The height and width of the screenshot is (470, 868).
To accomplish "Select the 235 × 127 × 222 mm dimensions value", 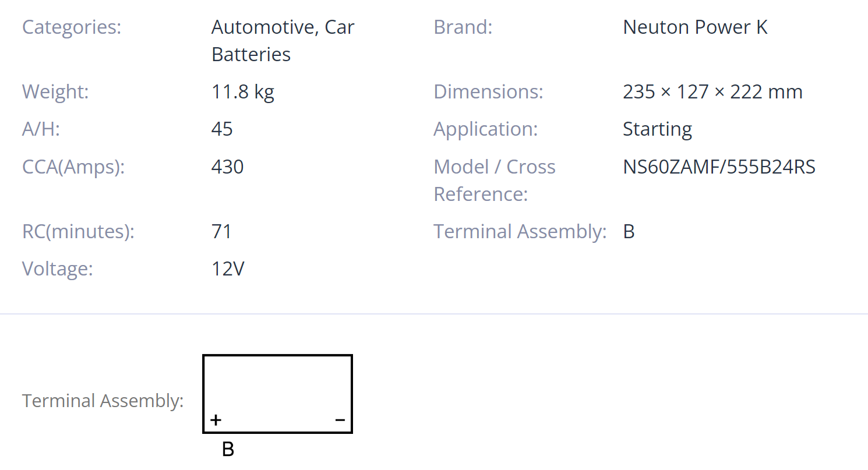I will [712, 92].
